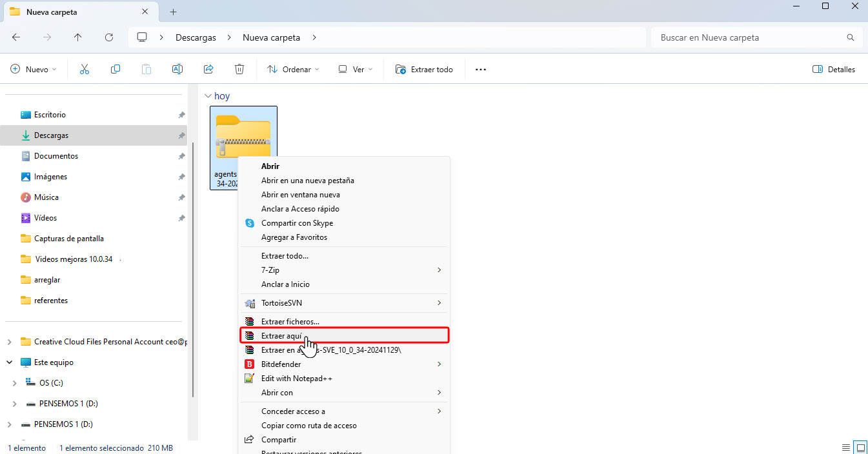Collapse the Este equipo tree node
Viewport: 868px width, 454px height.
point(10,362)
